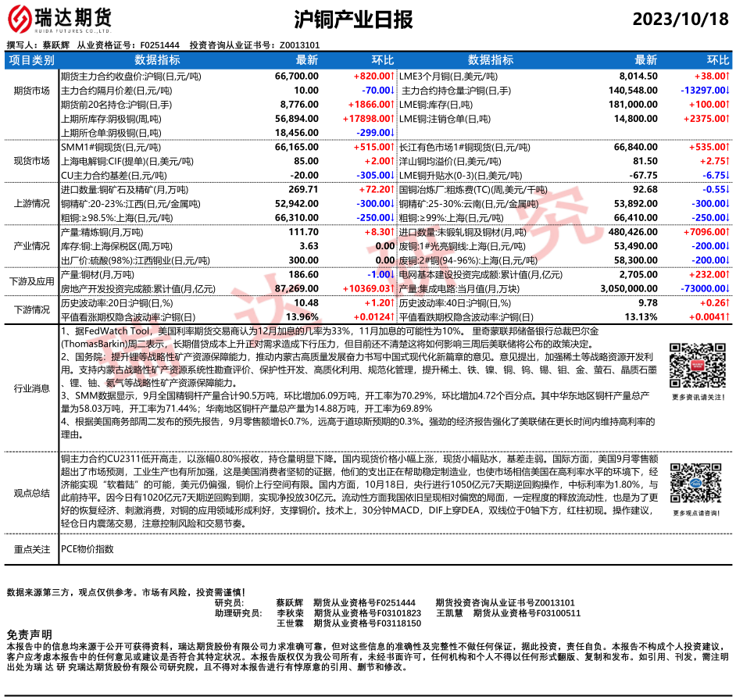The image size is (736, 700).
Task: Click the SMM1#铜现货 indicator row label
Action: point(110,147)
